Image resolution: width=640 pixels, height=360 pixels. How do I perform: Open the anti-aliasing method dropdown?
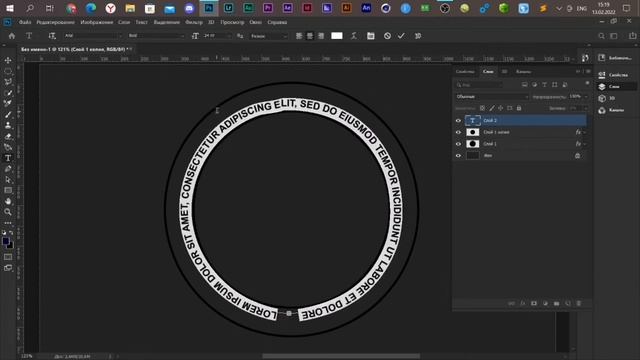[268, 36]
